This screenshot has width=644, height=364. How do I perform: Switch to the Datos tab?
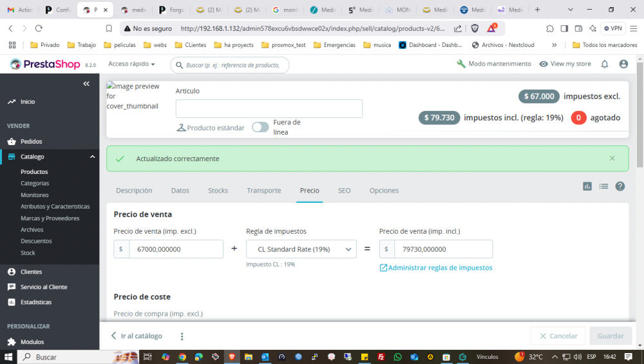(x=180, y=191)
